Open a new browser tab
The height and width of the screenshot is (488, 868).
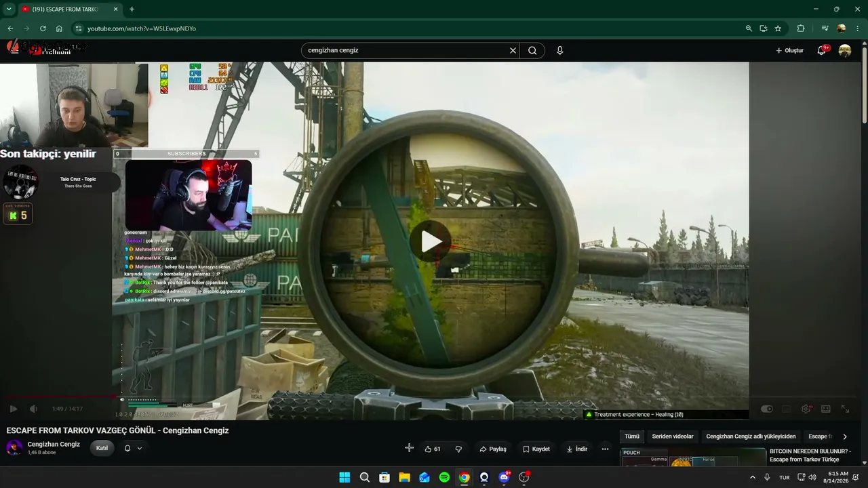(x=132, y=9)
